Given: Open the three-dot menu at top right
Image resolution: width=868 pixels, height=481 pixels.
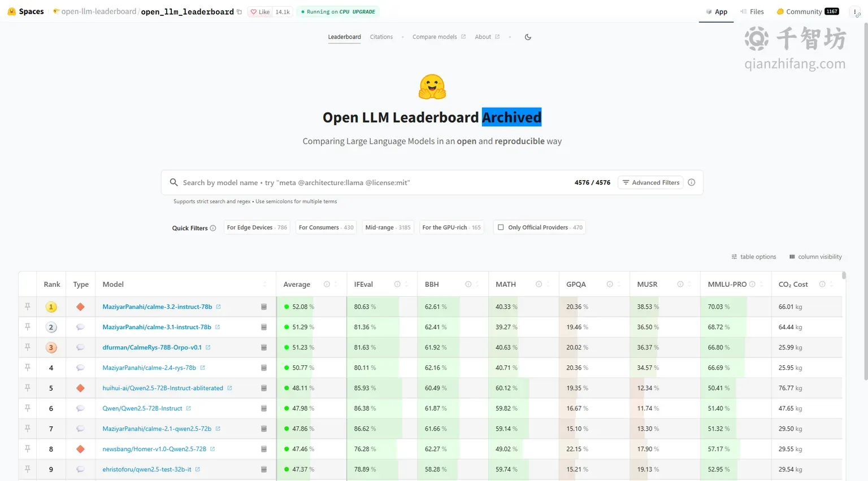Looking at the screenshot, I should 855,12.
